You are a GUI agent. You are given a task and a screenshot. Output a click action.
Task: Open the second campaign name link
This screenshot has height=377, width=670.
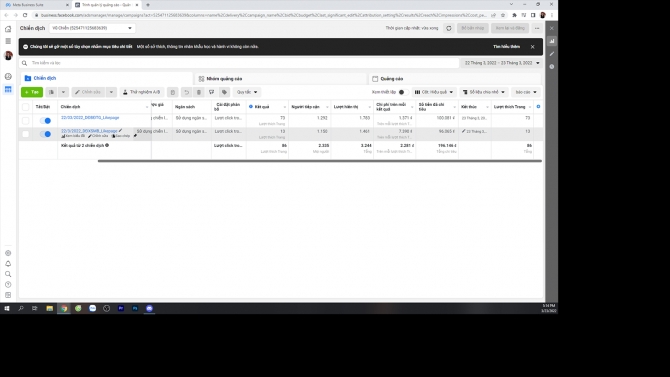[x=89, y=131]
